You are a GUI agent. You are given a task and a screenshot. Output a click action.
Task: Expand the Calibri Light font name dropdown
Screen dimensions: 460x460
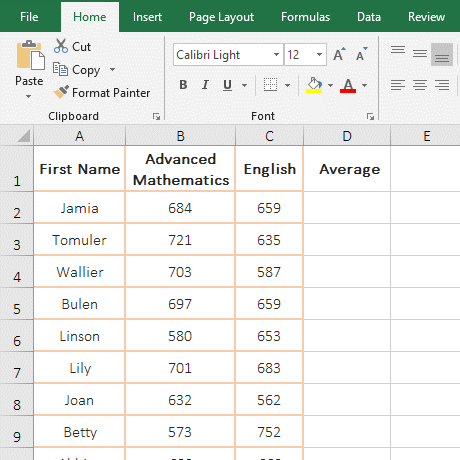[276, 54]
